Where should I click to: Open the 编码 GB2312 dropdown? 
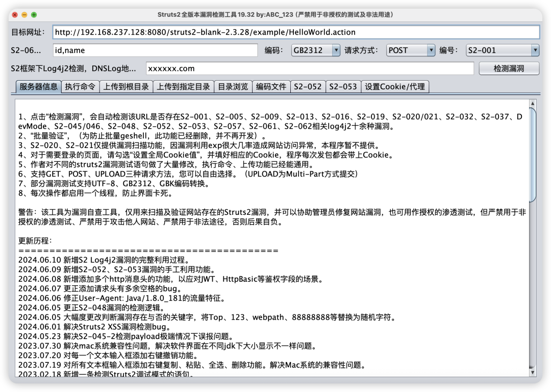pos(315,50)
